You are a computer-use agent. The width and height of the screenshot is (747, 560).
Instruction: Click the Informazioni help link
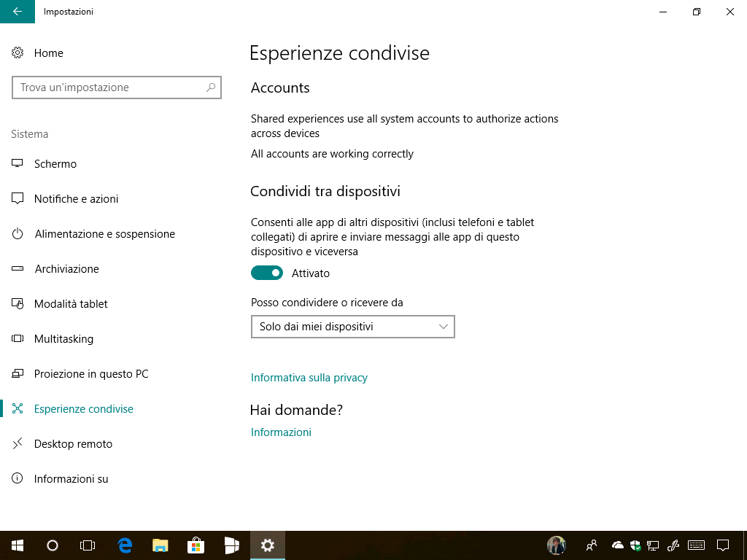pos(281,432)
